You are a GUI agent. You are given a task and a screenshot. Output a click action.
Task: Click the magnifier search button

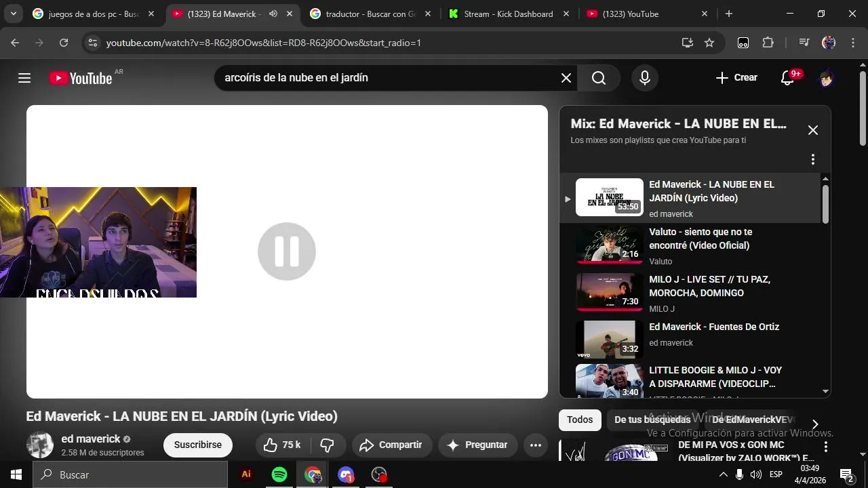[599, 78]
